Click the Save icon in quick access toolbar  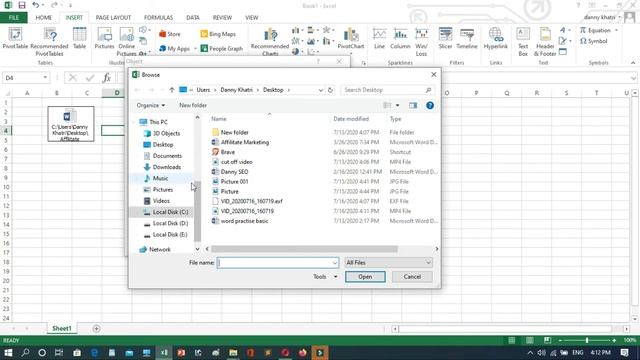(x=22, y=5)
